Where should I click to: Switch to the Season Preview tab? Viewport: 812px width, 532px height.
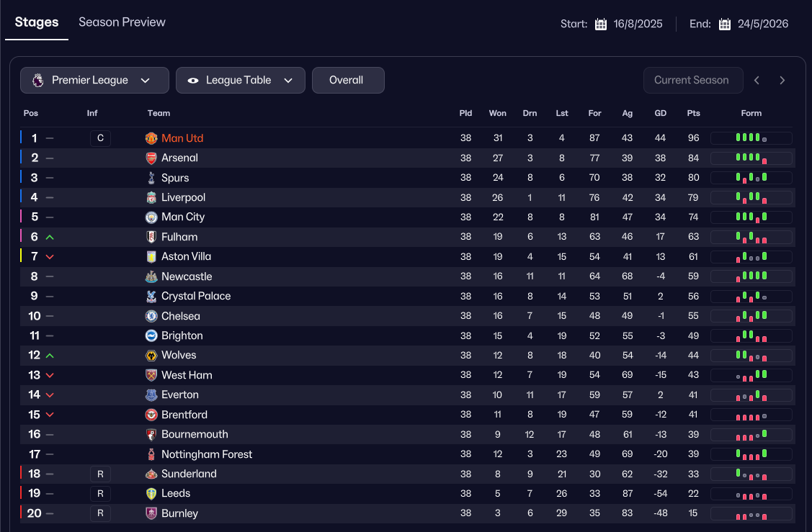(x=122, y=22)
